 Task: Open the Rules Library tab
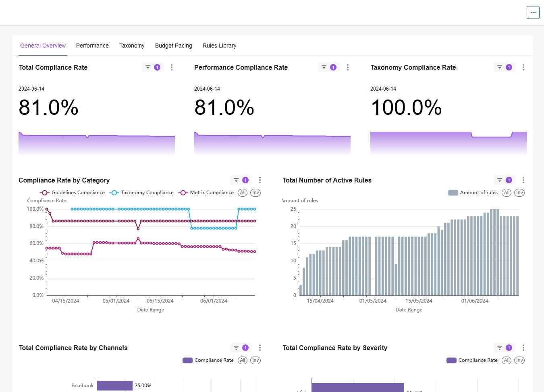pyautogui.click(x=219, y=46)
